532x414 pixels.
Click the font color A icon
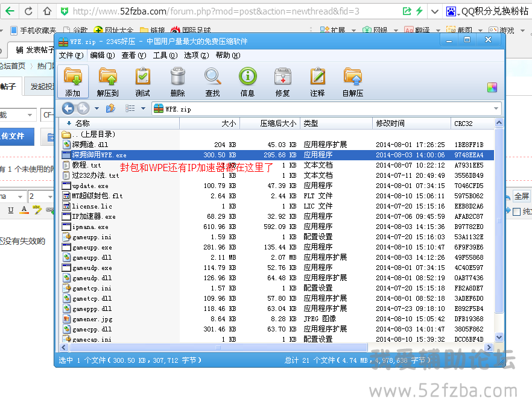24,210
